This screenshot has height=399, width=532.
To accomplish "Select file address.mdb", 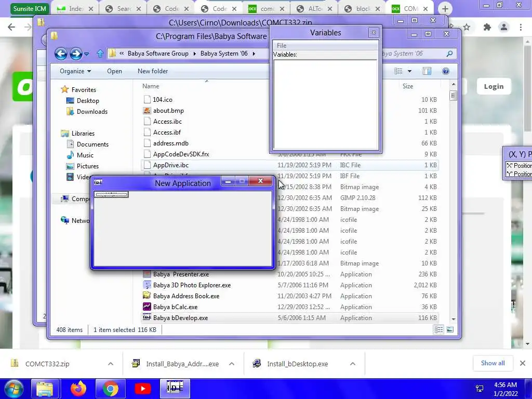I will (170, 143).
